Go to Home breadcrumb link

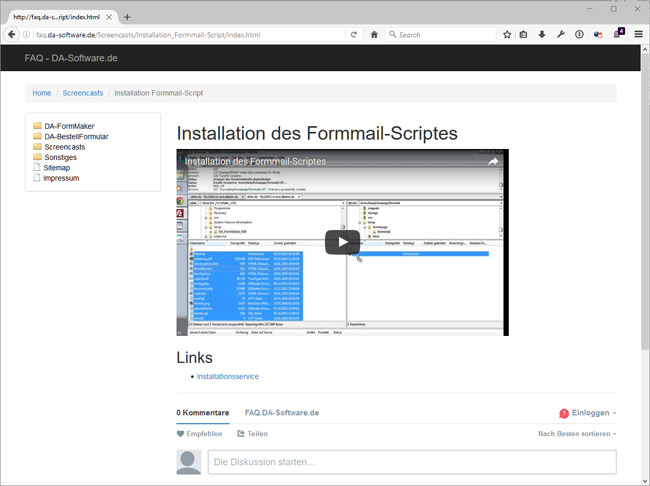click(42, 93)
